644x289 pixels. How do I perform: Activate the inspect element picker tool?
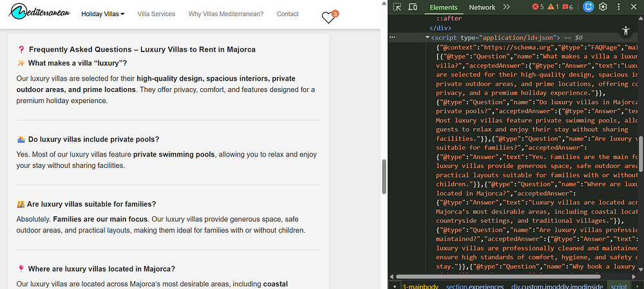pos(398,7)
